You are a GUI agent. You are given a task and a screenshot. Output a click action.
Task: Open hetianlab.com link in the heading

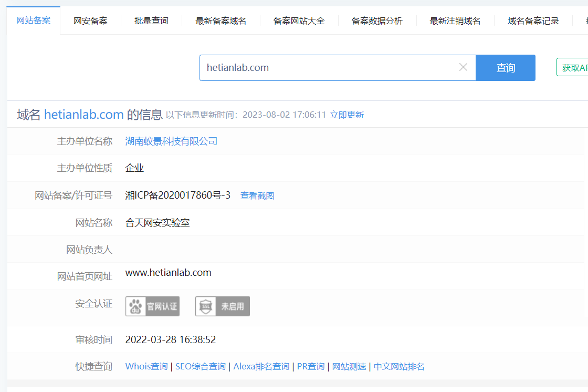(84, 114)
